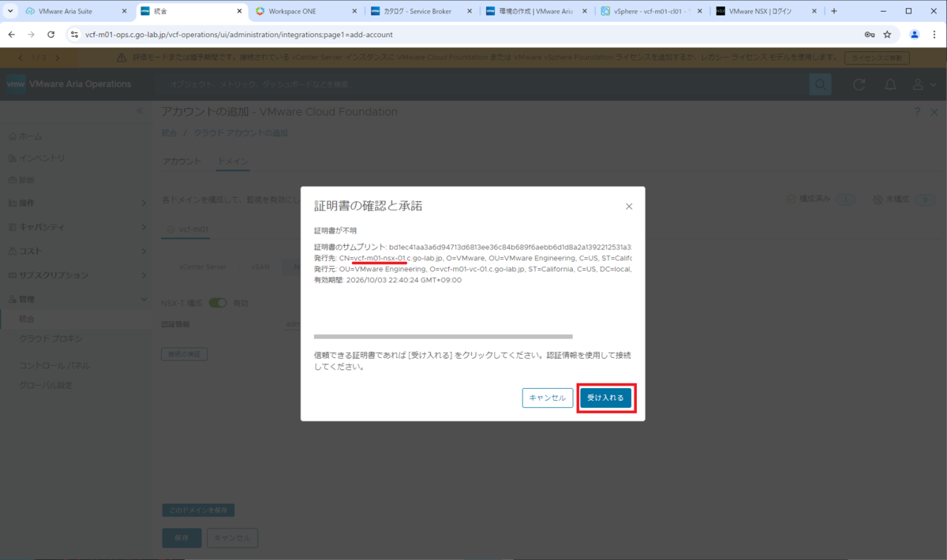Click the horizontal scrollbar in certificate dialog
This screenshot has height=560, width=947.
coord(444,336)
